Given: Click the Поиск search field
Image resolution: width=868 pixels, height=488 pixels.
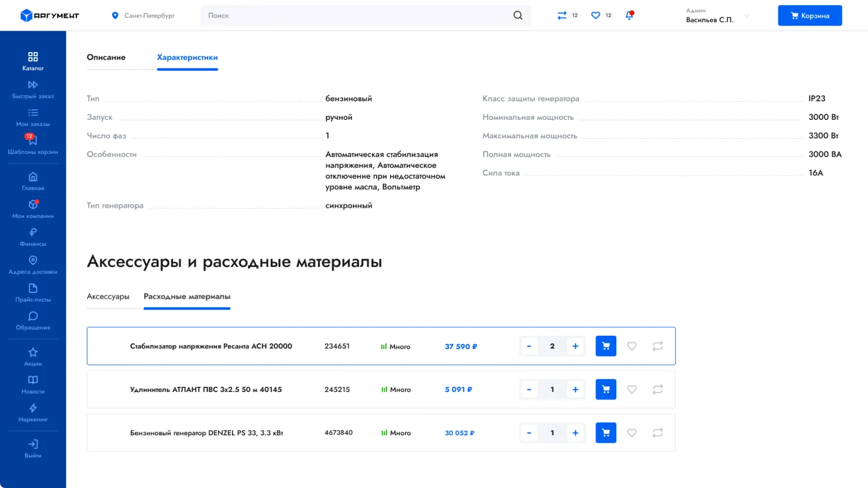Looking at the screenshot, I should [356, 16].
